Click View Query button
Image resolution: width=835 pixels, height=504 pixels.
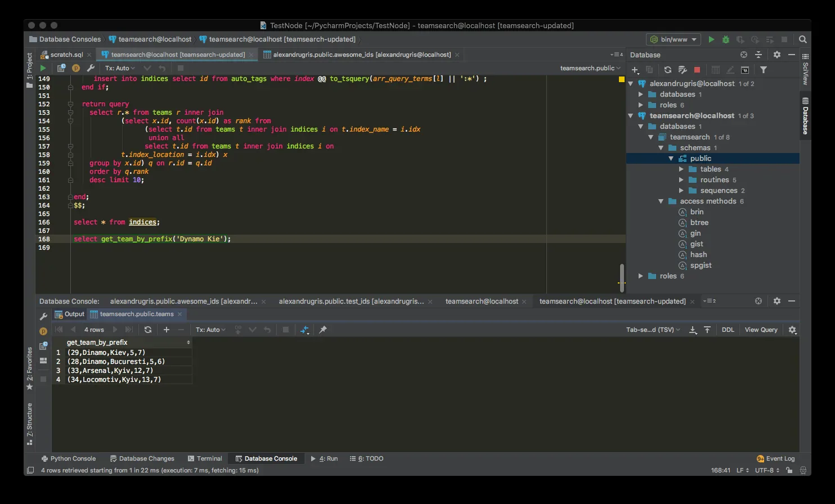761,330
